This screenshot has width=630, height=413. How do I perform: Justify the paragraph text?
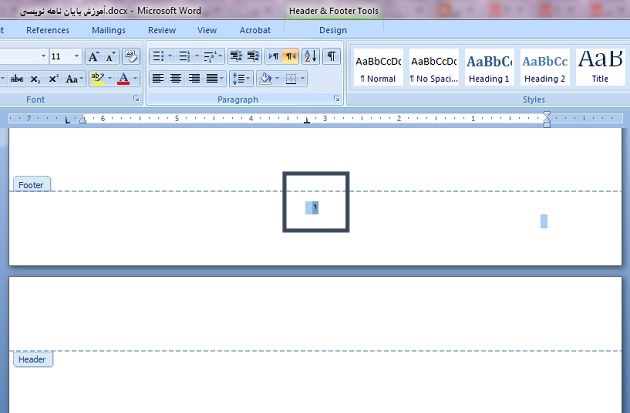point(212,78)
